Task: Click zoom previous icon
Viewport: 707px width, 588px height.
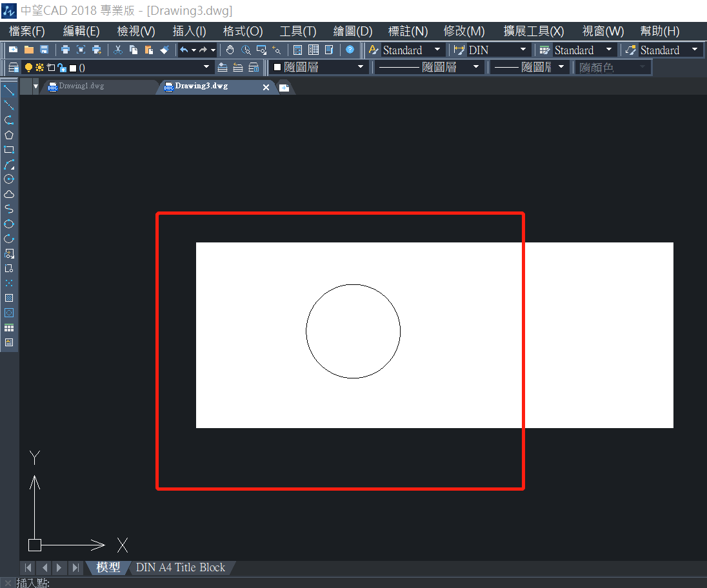Action: [277, 50]
